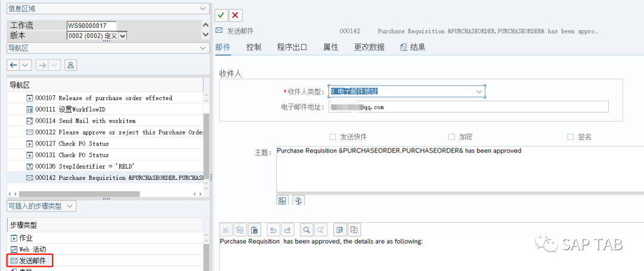Enable the 签名 signature checkbox
This screenshot has height=271, width=644.
(x=570, y=137)
